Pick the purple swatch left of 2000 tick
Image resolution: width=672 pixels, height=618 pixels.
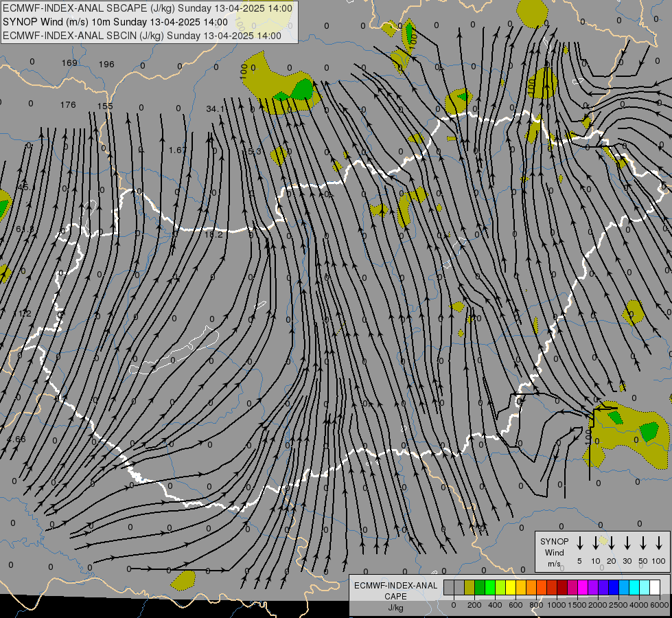coord(594,588)
